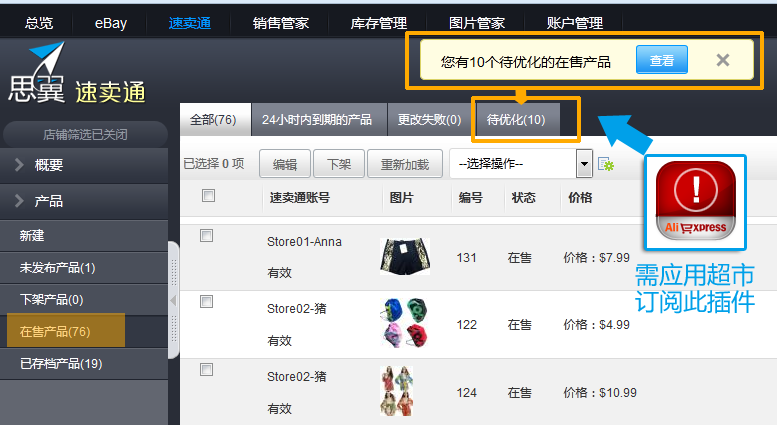Expand the 产品 sidebar section

point(84,201)
